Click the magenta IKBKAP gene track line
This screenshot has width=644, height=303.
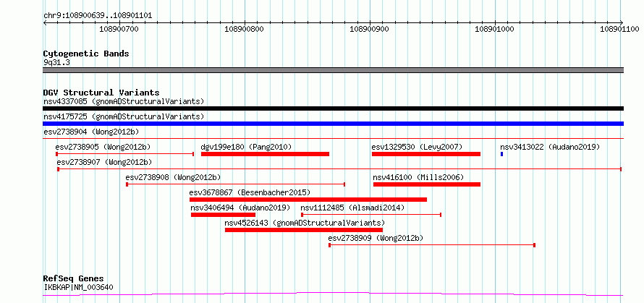(x=333, y=294)
